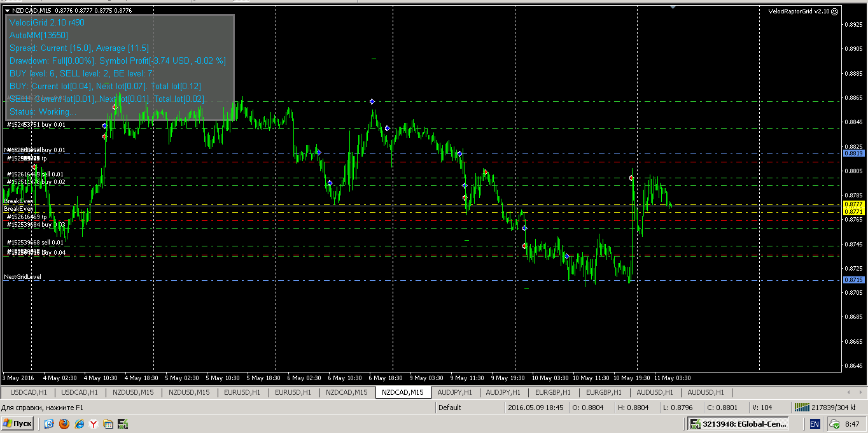The width and height of the screenshot is (868, 433).
Task: Click the MetaTrader quick launch icon
Action: click(123, 423)
